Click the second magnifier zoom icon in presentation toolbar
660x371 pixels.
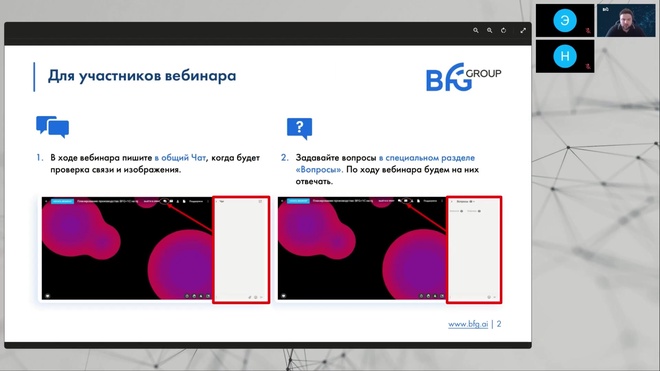(x=490, y=30)
